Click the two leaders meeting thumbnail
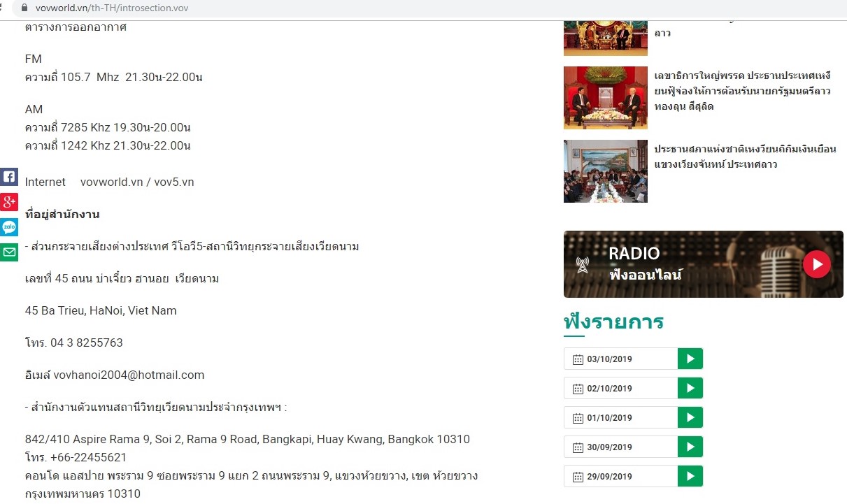 coord(605,98)
